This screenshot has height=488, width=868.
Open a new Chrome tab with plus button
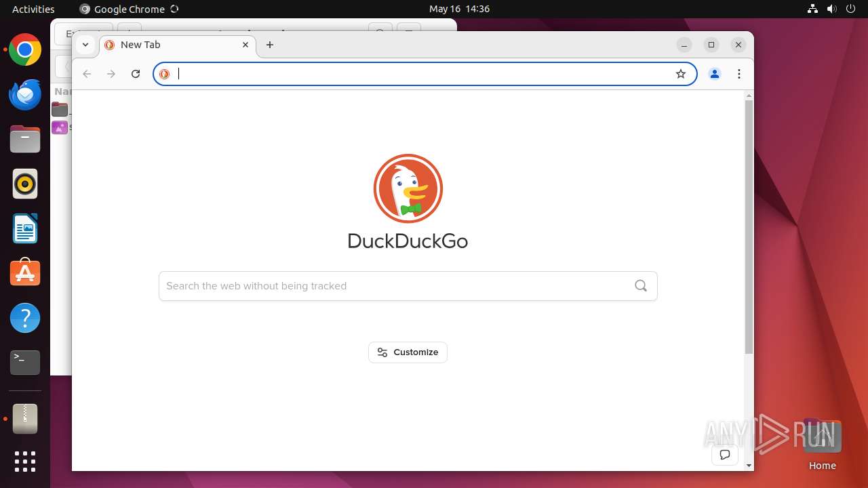270,45
